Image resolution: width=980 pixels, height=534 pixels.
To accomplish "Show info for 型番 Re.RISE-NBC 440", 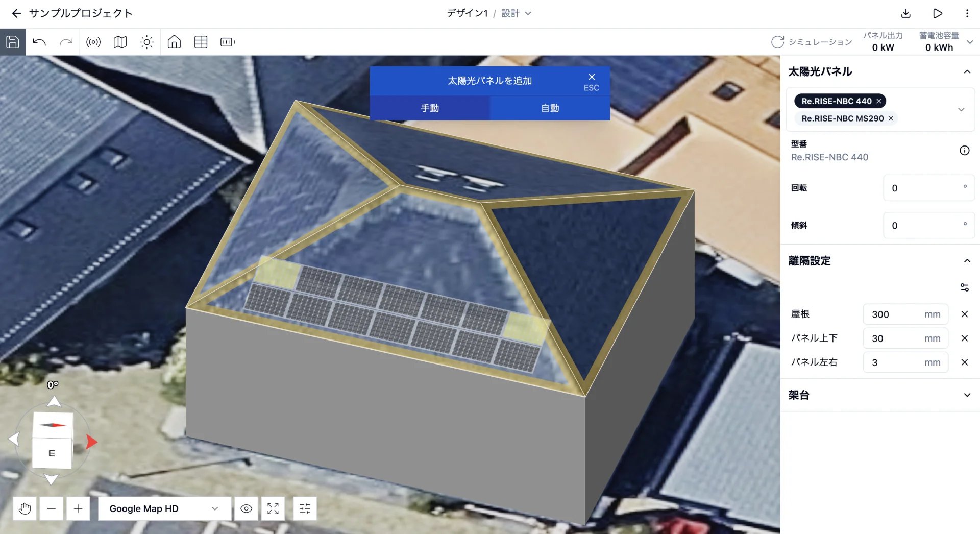I will pyautogui.click(x=964, y=150).
